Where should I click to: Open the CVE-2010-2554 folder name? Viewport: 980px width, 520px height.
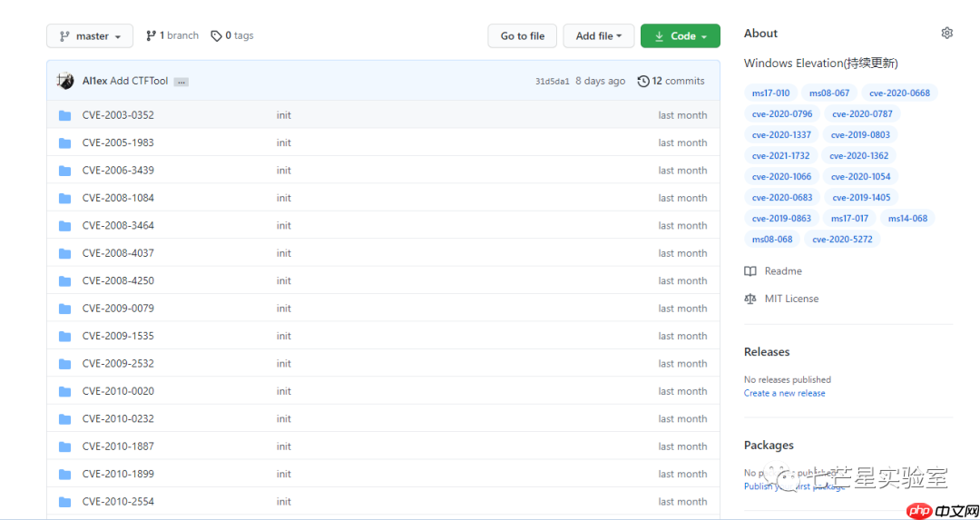[118, 501]
